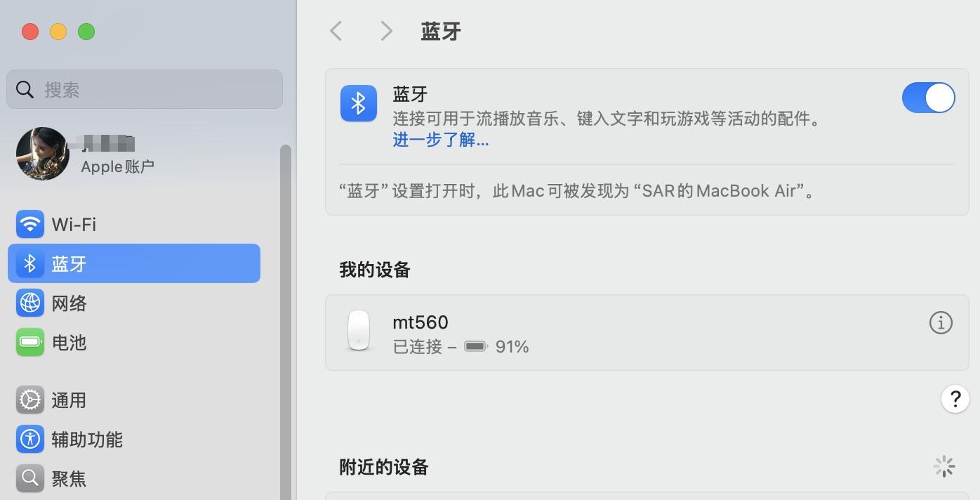Click the back navigation chevron
The width and height of the screenshot is (980, 500).
coord(336,31)
